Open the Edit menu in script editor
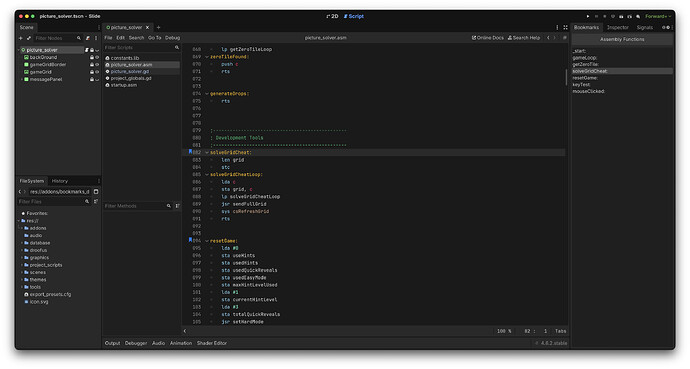 pos(121,38)
